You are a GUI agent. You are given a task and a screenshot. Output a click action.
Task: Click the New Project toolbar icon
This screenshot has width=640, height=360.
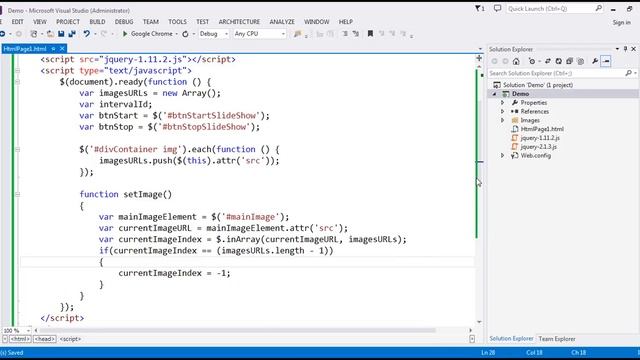click(x=34, y=34)
